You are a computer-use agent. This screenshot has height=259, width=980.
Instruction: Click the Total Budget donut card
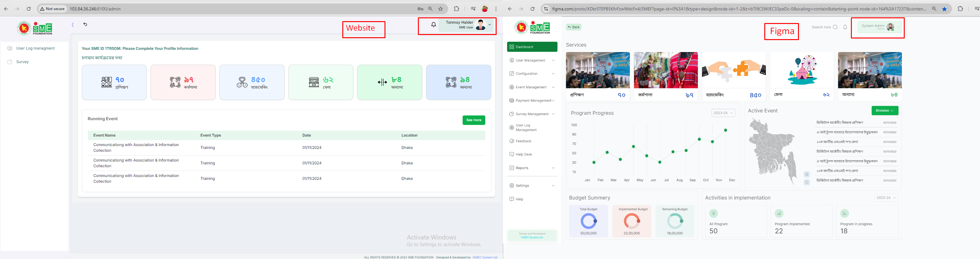pyautogui.click(x=589, y=221)
